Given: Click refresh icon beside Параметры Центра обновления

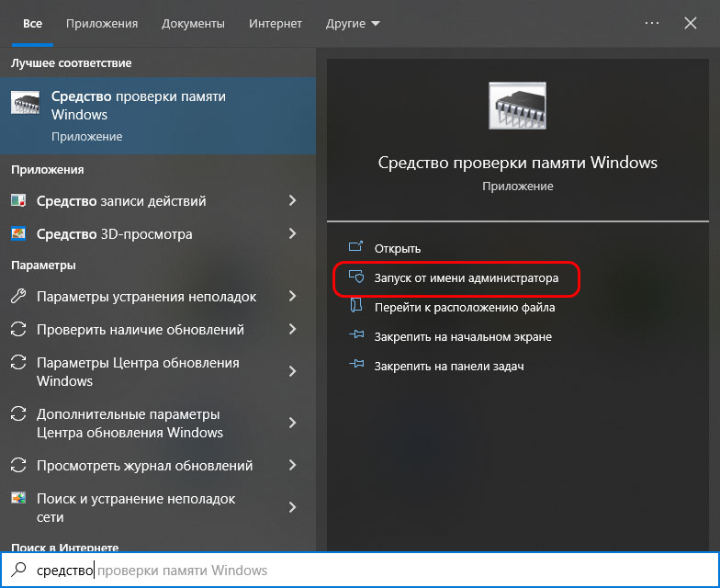Looking at the screenshot, I should click(18, 362).
